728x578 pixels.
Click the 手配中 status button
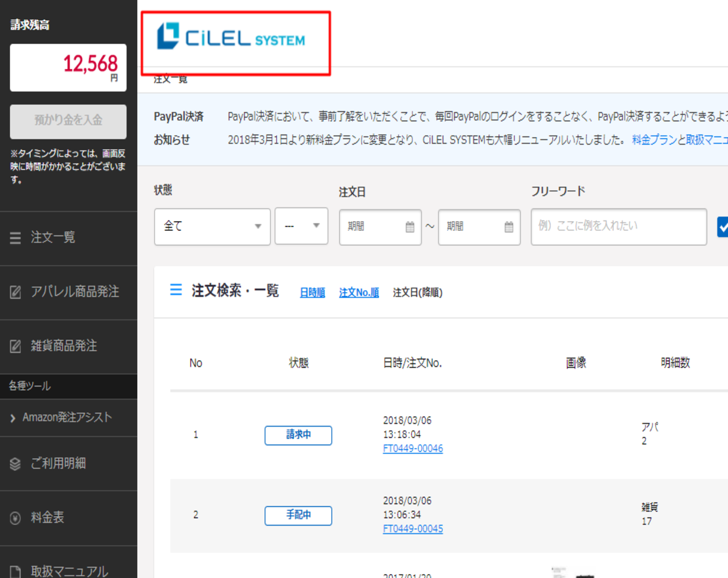(298, 516)
